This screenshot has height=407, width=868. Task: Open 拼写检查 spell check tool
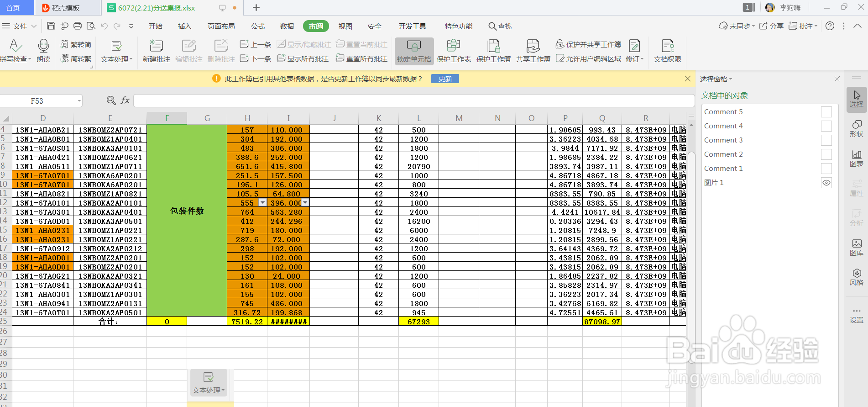click(16, 51)
